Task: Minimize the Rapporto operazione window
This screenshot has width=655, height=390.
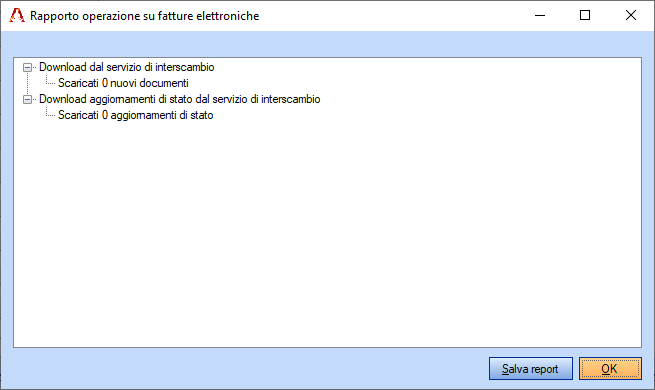Action: point(540,15)
